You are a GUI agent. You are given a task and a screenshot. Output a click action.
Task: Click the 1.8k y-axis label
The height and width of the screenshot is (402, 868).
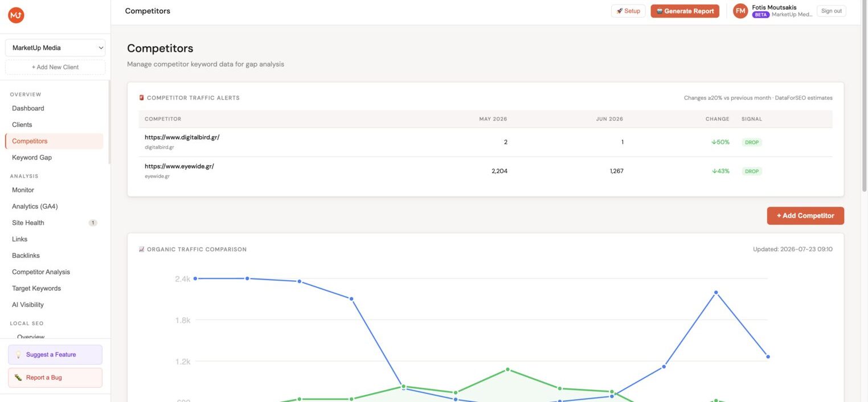(183, 320)
